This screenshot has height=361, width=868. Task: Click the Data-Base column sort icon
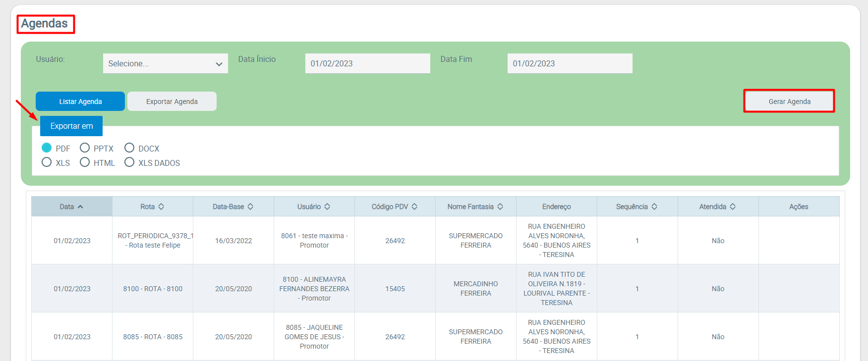[250, 206]
